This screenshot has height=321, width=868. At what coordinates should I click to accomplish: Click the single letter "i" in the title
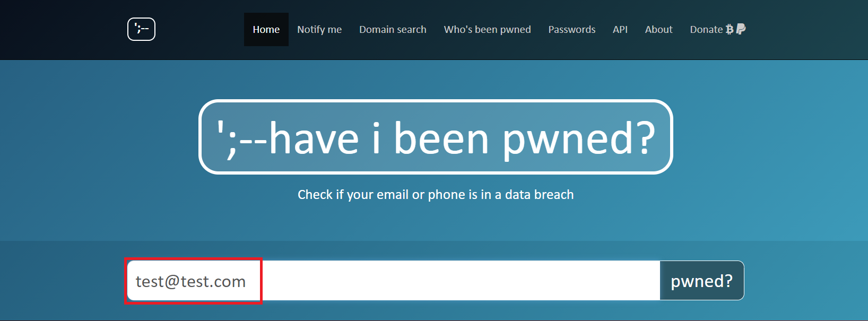click(376, 139)
